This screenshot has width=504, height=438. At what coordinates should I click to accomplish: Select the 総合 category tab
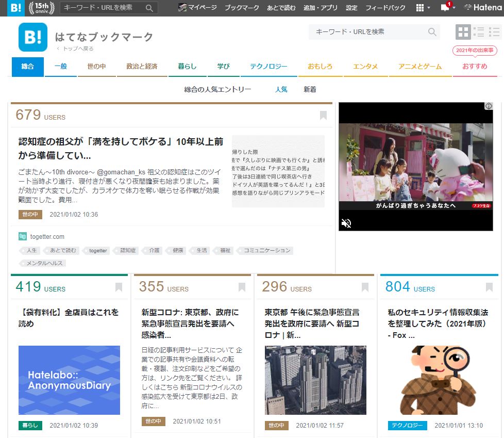pyautogui.click(x=28, y=67)
